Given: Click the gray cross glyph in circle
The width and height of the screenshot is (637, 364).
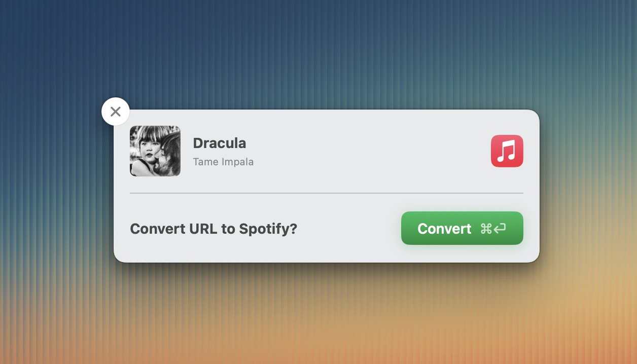Looking at the screenshot, I should 116,112.
